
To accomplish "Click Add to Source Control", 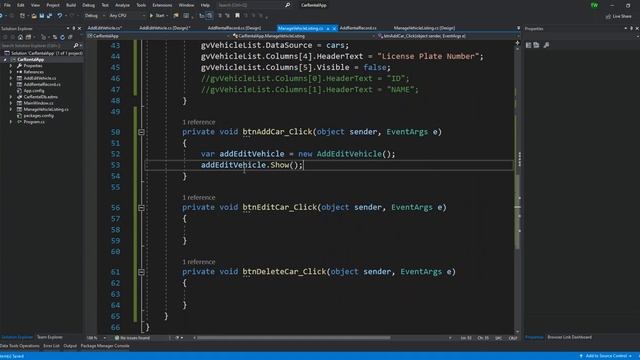I will coord(606,356).
